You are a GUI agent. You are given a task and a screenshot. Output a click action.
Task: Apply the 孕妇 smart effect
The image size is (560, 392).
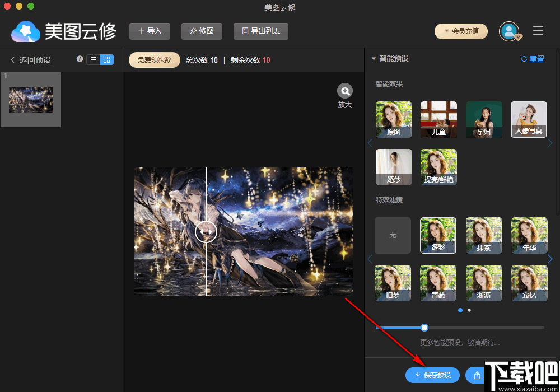pyautogui.click(x=484, y=120)
